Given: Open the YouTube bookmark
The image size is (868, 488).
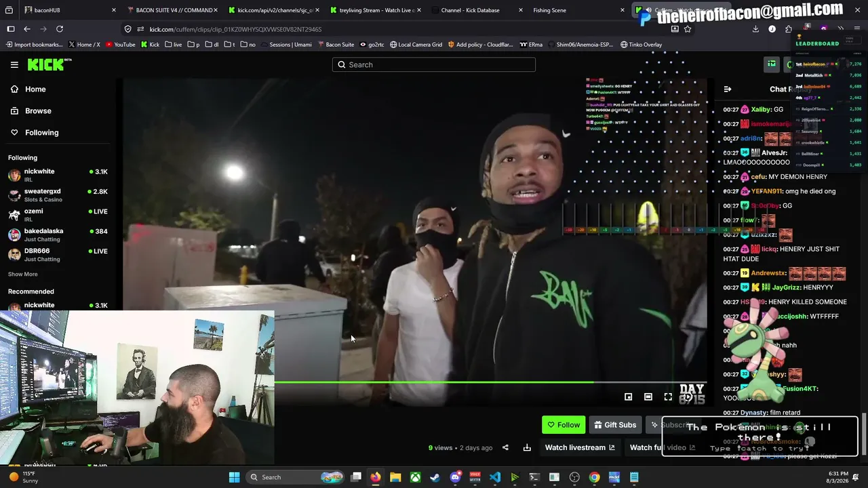Looking at the screenshot, I should click(119, 45).
